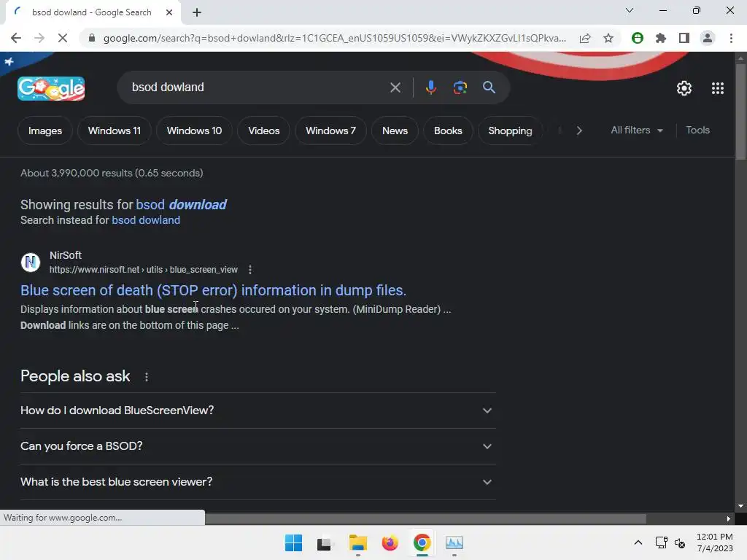Open People also ask options menu

pyautogui.click(x=146, y=377)
